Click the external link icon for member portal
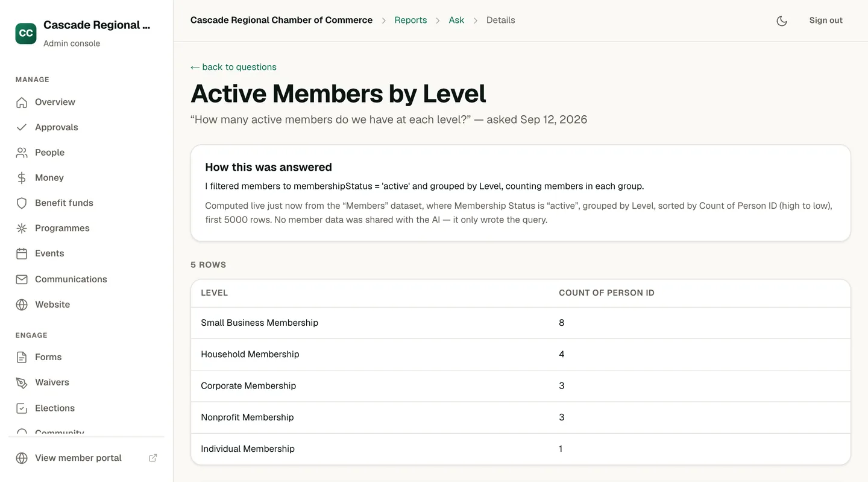868x482 pixels. [153, 458]
